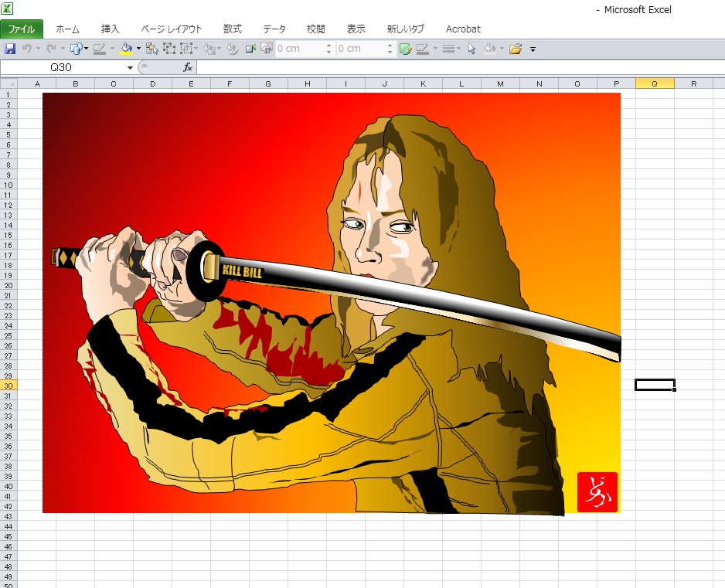This screenshot has height=588, width=725.
Task: Open the 新しいタブ tab
Action: pyautogui.click(x=406, y=29)
